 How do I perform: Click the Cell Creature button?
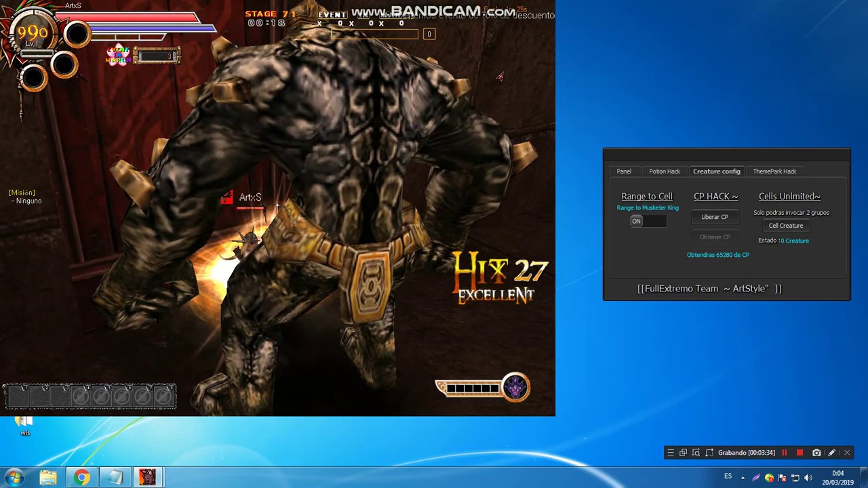coord(786,226)
